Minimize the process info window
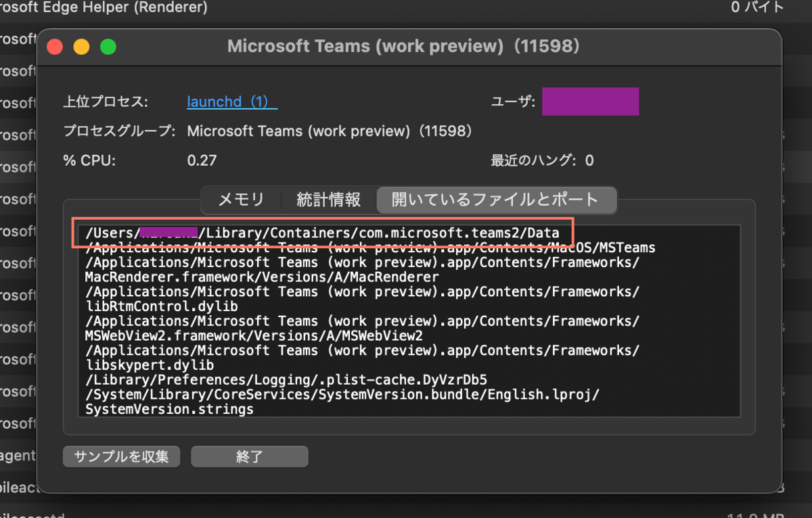The height and width of the screenshot is (518, 812). [81, 47]
